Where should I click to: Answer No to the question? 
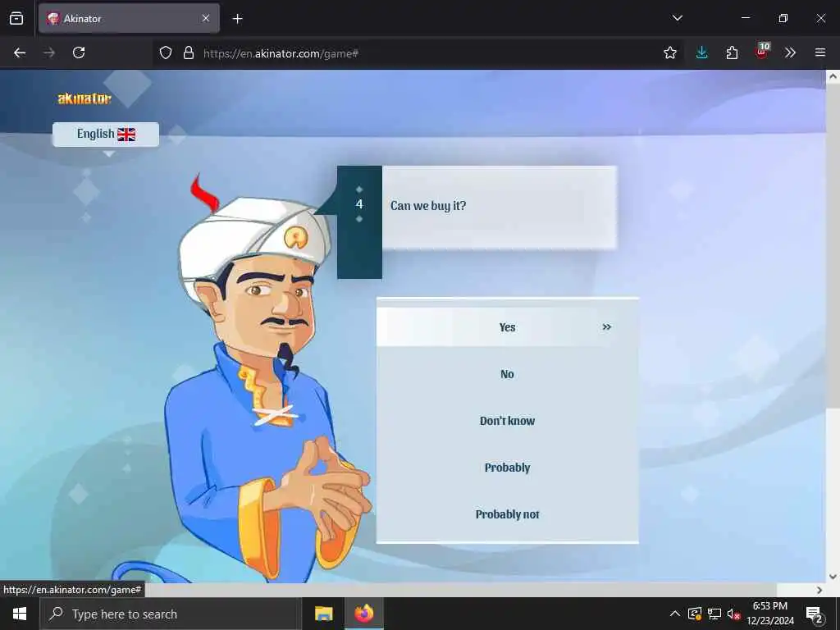[507, 374]
